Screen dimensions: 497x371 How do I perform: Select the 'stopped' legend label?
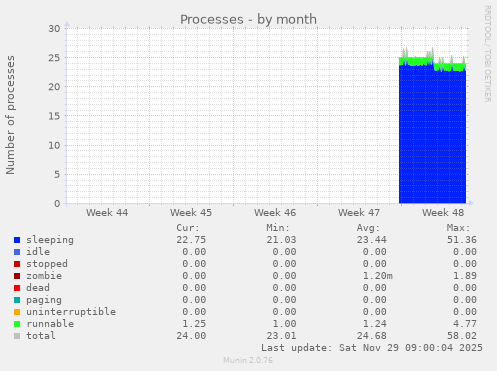click(x=47, y=264)
